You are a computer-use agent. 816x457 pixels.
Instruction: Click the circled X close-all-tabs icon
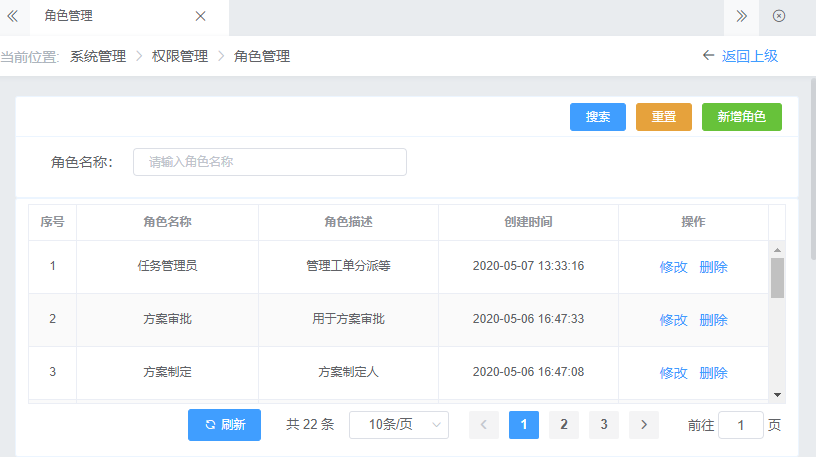[779, 16]
